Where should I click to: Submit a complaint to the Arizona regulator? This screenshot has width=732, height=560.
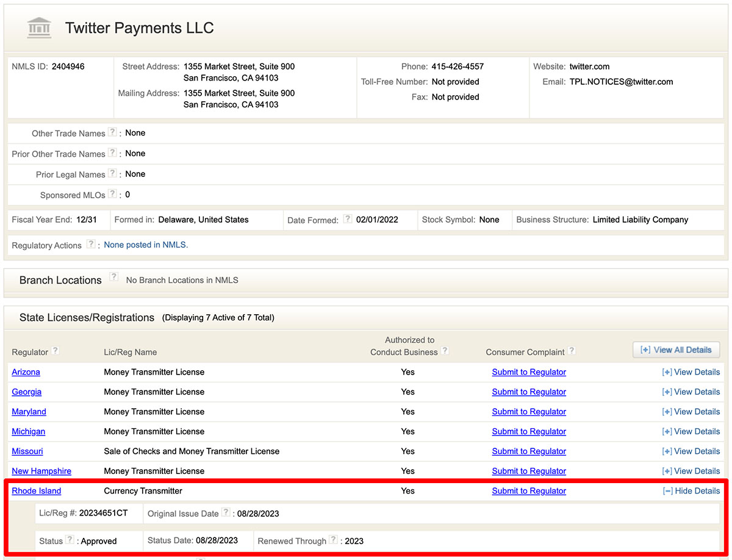pos(529,372)
